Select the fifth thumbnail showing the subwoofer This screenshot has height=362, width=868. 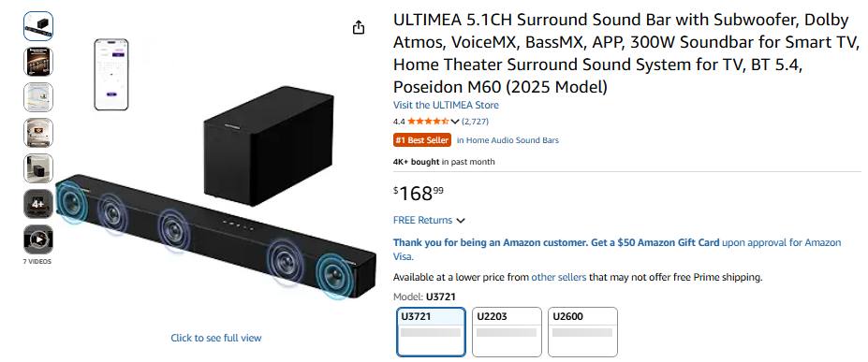pyautogui.click(x=38, y=168)
